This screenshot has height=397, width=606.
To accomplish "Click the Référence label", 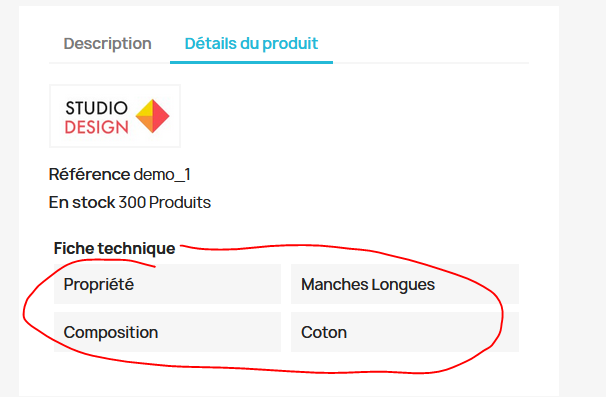I will click(x=89, y=174).
